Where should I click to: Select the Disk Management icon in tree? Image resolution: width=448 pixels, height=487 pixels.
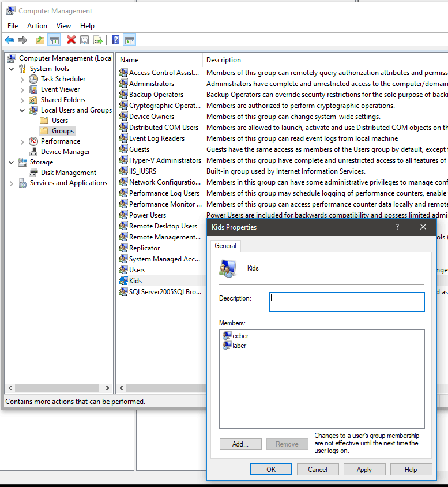point(33,173)
